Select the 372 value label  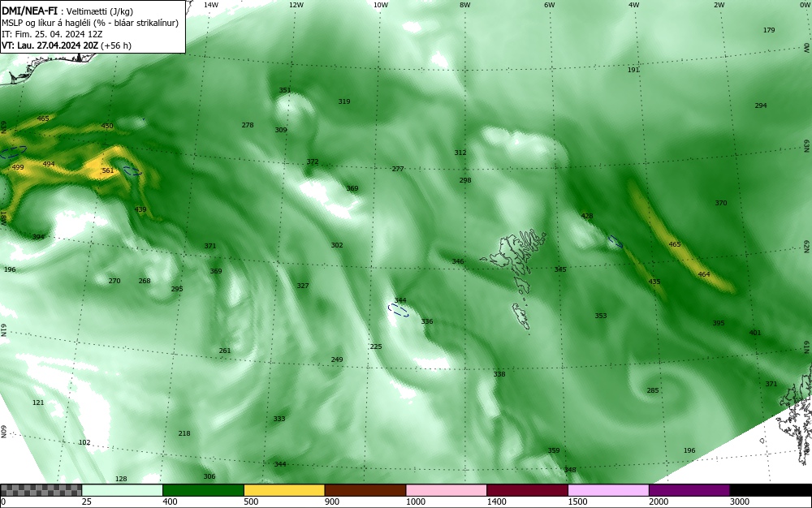(x=313, y=161)
